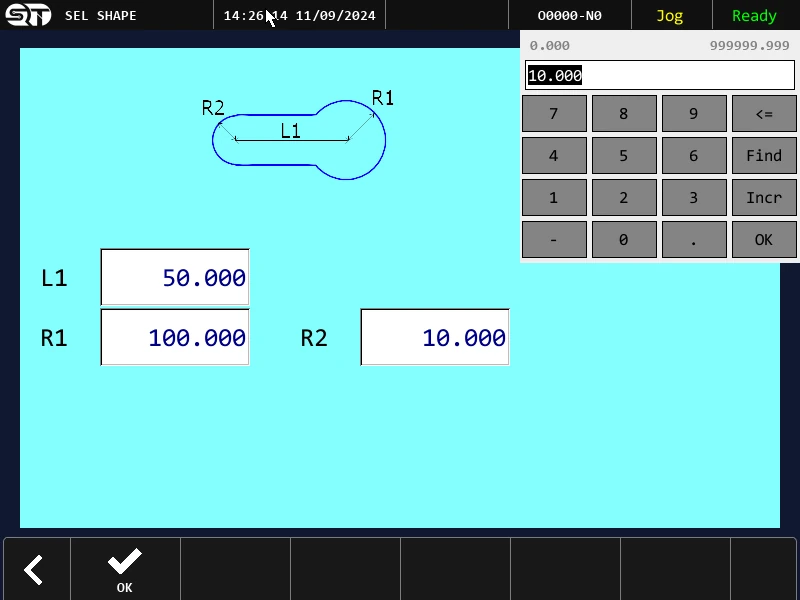Tap keypad digit 8
800x600 pixels.
click(x=624, y=113)
